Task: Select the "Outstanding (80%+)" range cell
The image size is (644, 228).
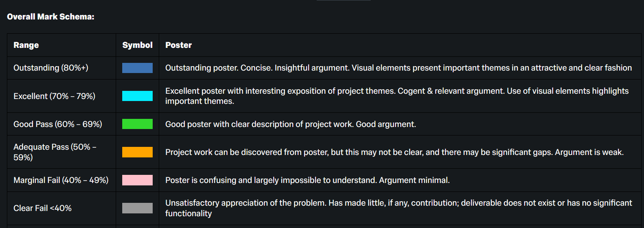Action: [x=51, y=68]
